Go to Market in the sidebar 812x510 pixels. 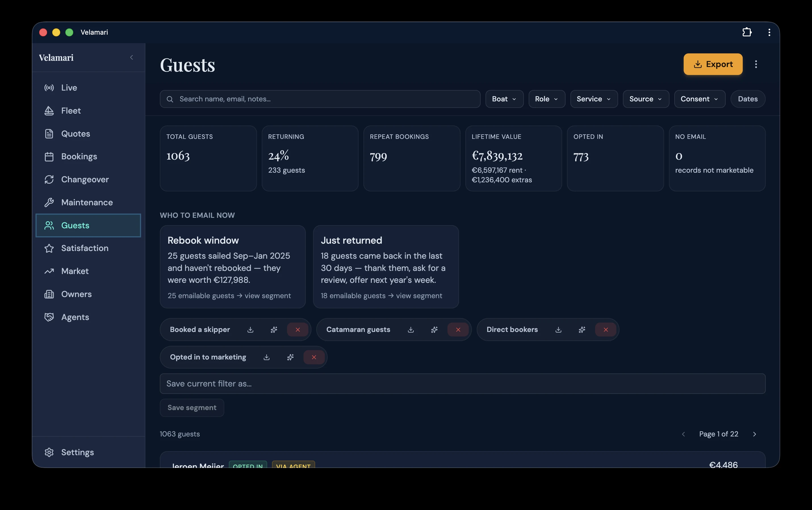click(88, 271)
